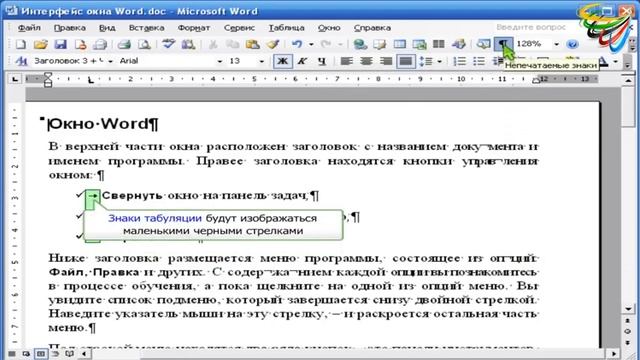Insert an Excel worksheet icon
This screenshot has width=640, height=360.
(x=419, y=44)
